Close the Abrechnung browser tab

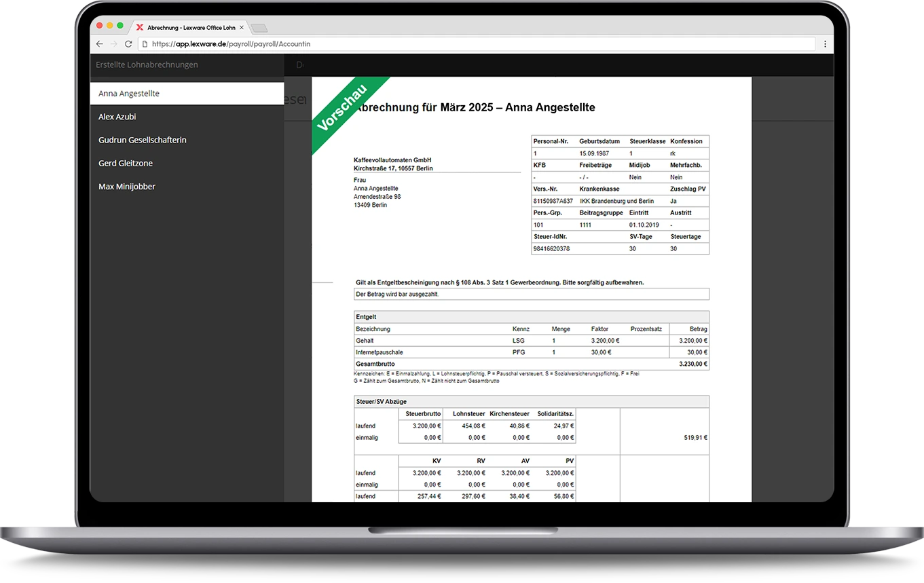coord(241,28)
